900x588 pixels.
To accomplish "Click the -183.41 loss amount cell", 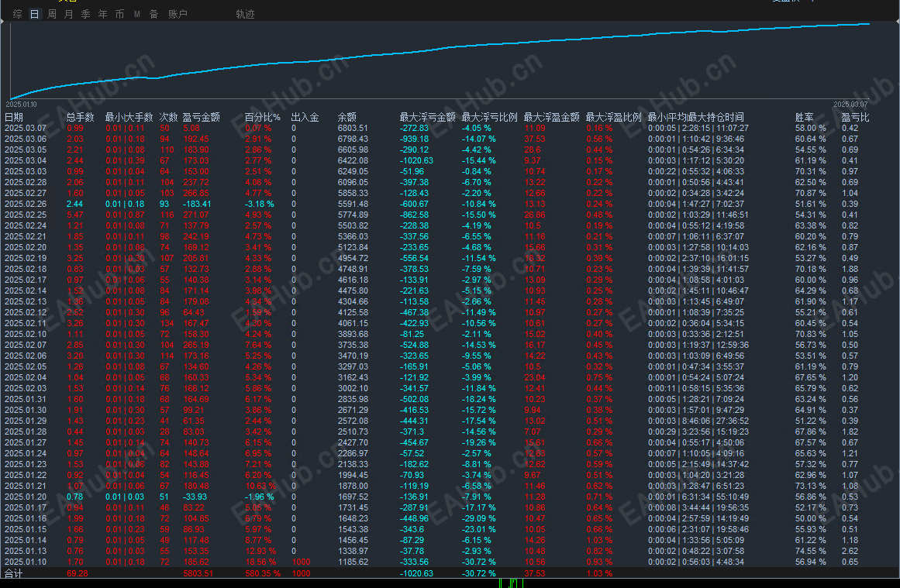I will tap(197, 205).
